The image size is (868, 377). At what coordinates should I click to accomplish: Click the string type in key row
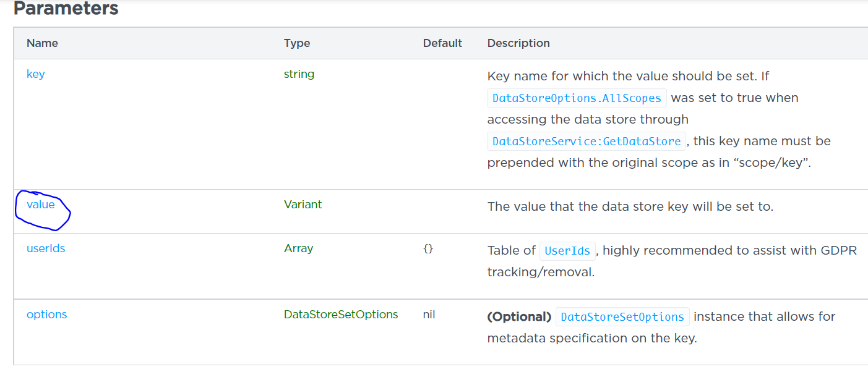click(299, 74)
